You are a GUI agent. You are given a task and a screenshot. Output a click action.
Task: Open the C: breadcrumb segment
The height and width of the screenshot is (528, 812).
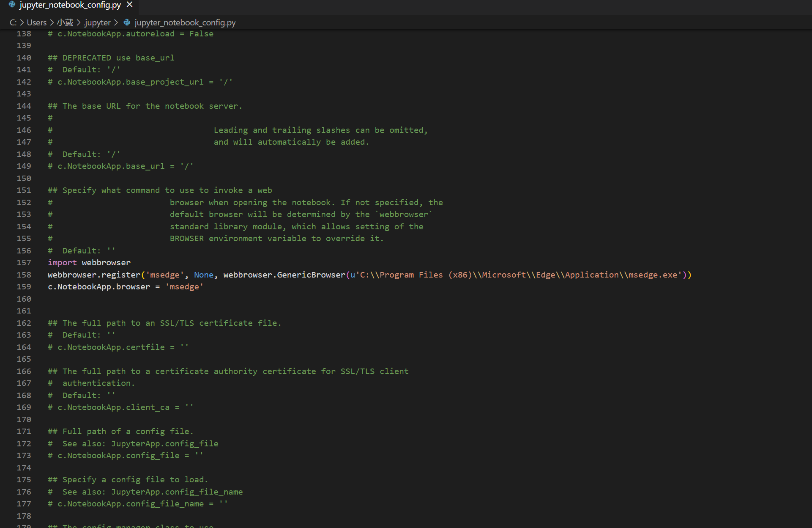13,22
